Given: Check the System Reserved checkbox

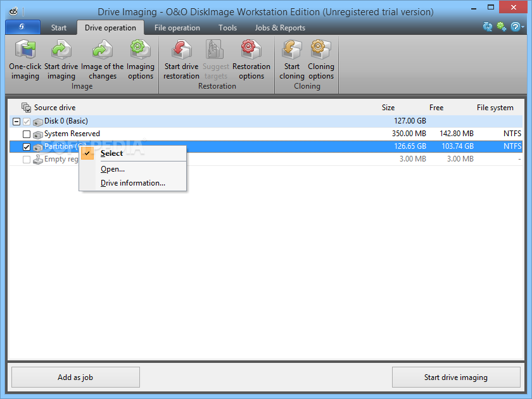Looking at the screenshot, I should click(x=27, y=134).
